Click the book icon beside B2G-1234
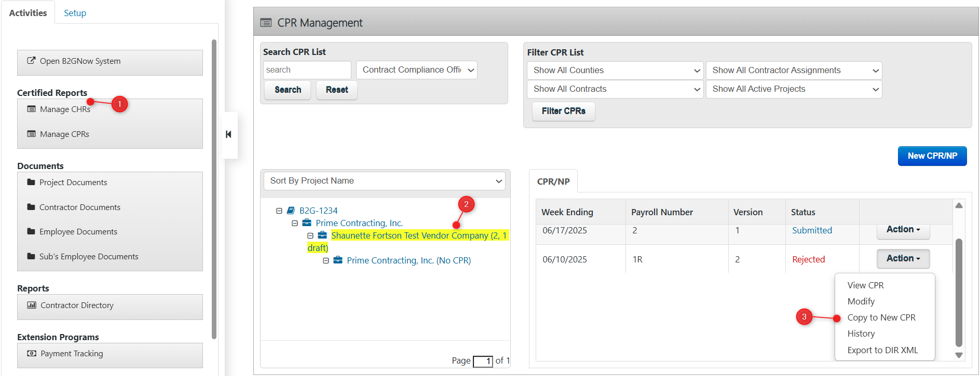This screenshot has height=376, width=980. click(291, 211)
